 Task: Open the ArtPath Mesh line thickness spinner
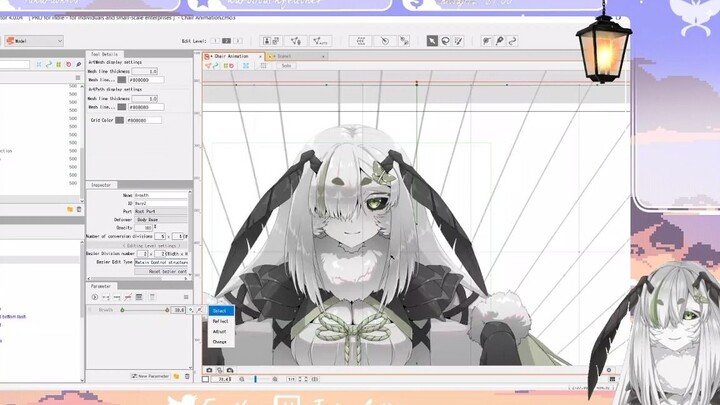(145, 98)
